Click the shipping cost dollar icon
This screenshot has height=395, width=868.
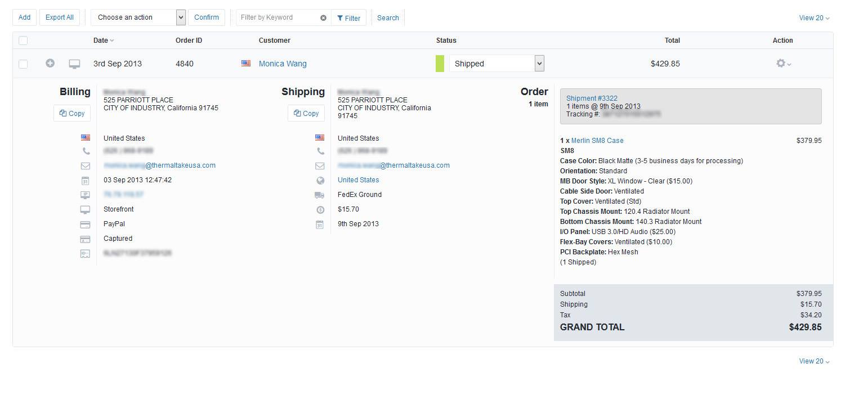click(x=320, y=210)
